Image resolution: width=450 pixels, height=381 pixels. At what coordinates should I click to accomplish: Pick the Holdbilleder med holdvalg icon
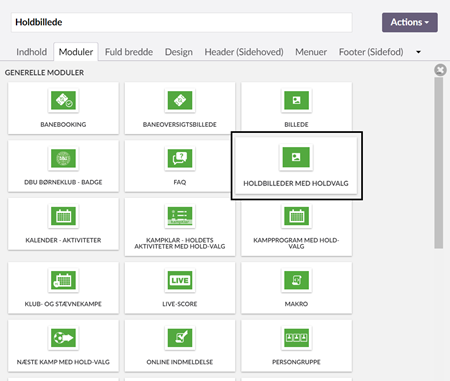click(296, 157)
